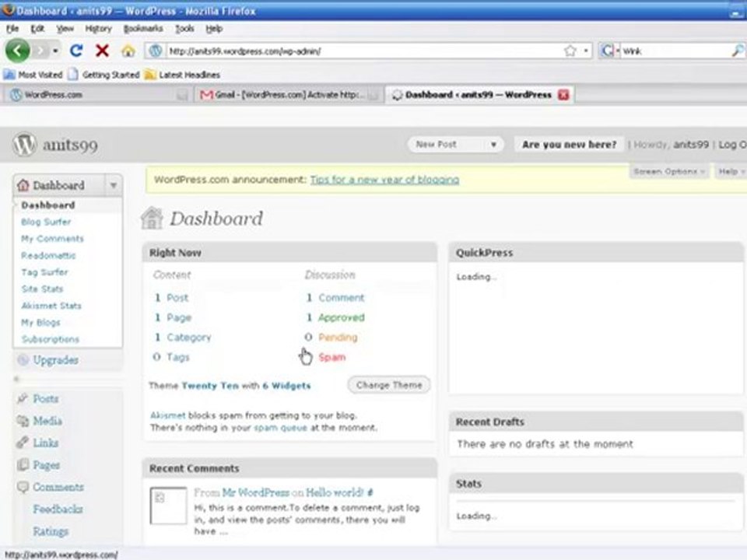Click the Pages icon in sidebar
This screenshot has height=560, width=747.
pos(23,465)
